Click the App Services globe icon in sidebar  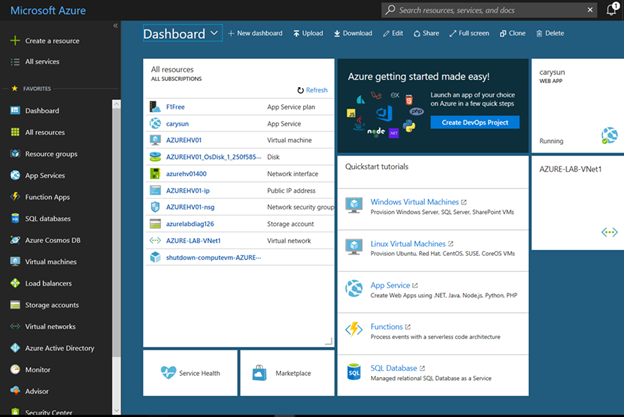(15, 175)
